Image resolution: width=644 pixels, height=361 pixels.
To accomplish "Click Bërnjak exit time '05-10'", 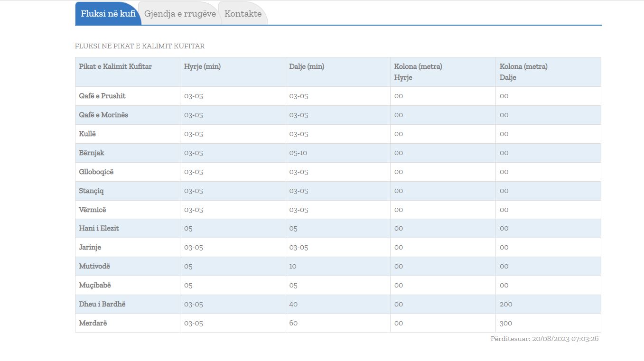I will (x=298, y=153).
